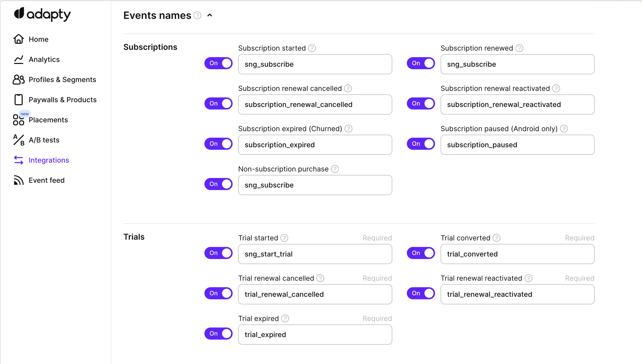Open Paywalls & Products menu item

point(62,100)
